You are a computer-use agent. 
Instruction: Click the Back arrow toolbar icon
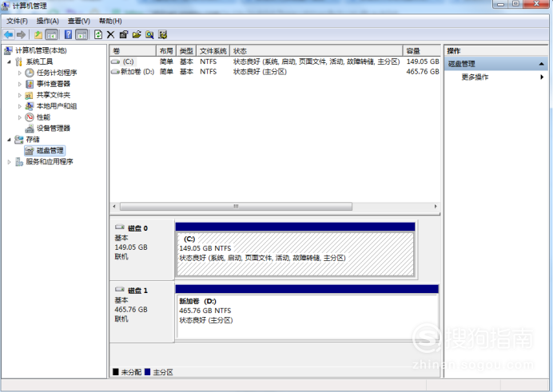[9, 34]
